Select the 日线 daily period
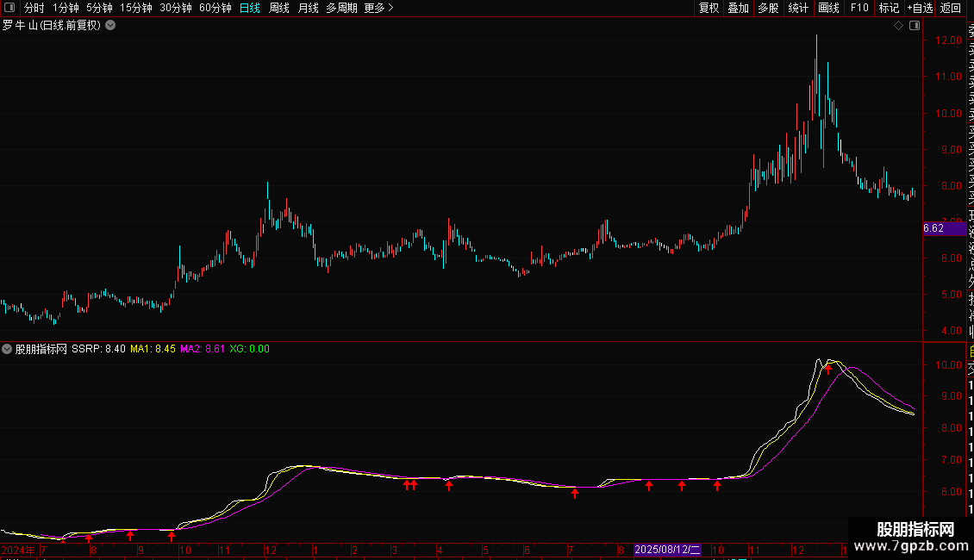974x560 pixels. point(250,8)
